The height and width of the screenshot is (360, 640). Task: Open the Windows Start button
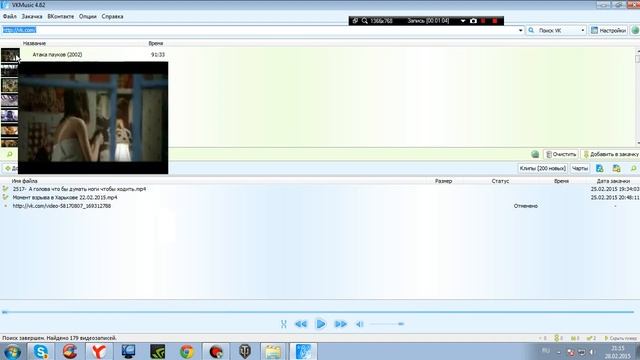[12, 351]
